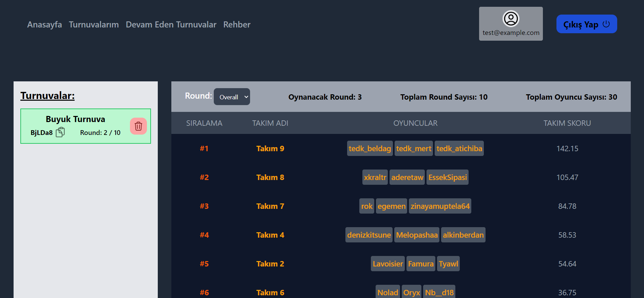Click the Turnuvalar: heading
The width and height of the screenshot is (644, 298).
pos(48,96)
